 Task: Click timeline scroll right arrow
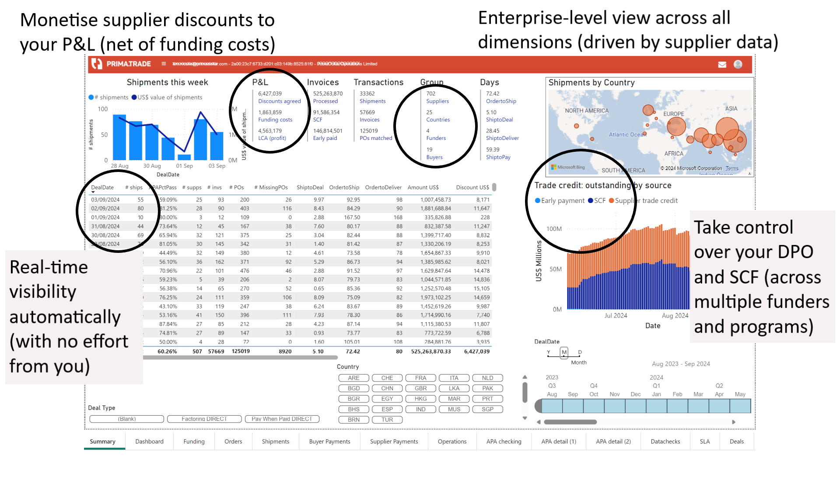734,422
